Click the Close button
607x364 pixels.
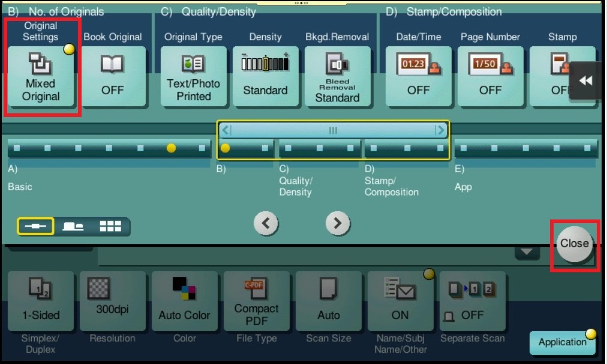(x=574, y=243)
